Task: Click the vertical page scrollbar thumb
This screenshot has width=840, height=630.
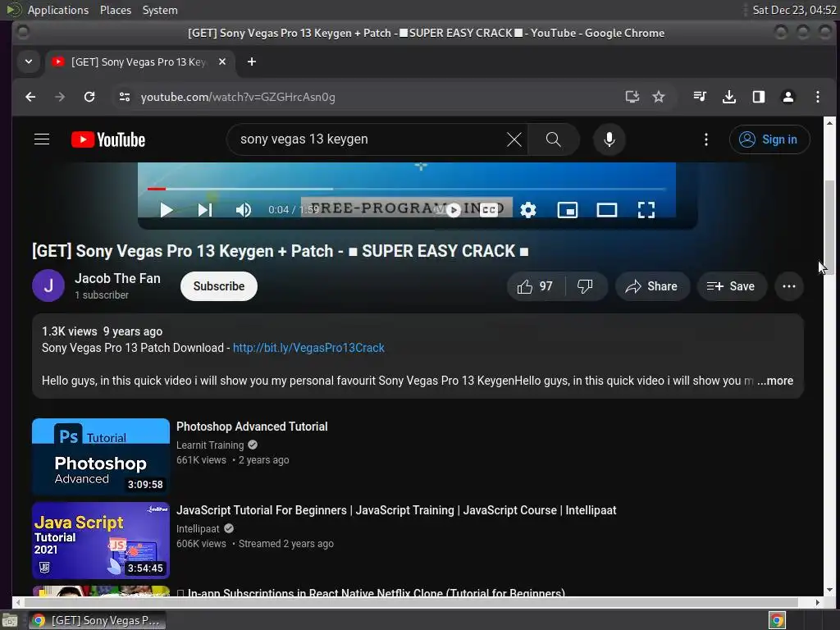Action: coord(829,228)
